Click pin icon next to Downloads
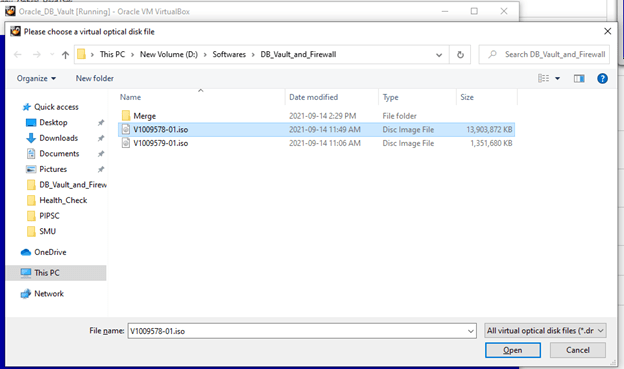This screenshot has width=624, height=369. coord(101,138)
